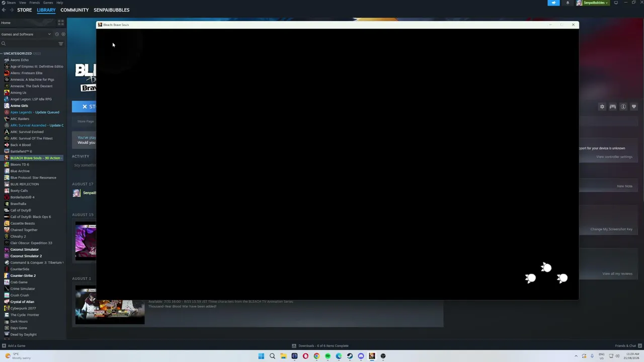The image size is (644, 362).
Task: Open View controller settings link
Action: [614, 157]
